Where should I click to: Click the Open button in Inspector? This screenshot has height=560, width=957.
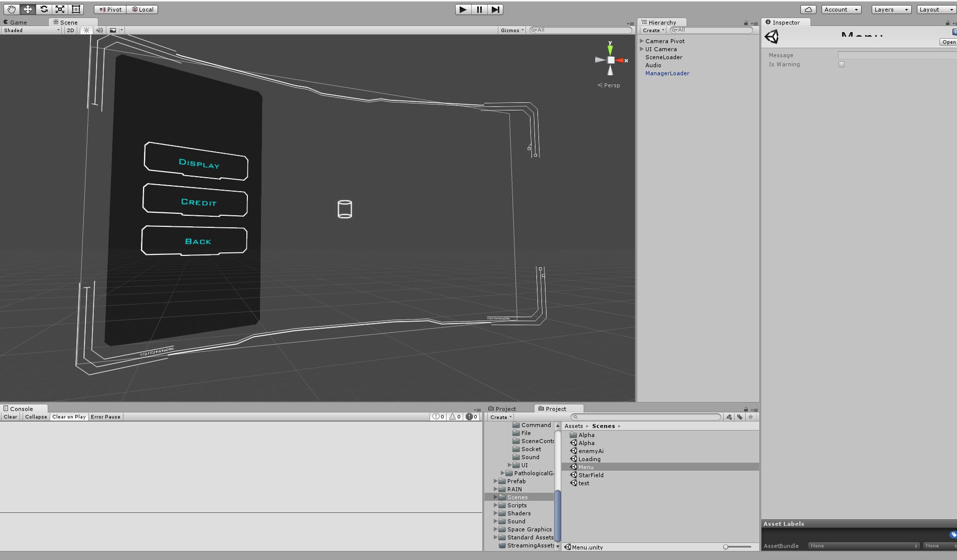point(948,42)
